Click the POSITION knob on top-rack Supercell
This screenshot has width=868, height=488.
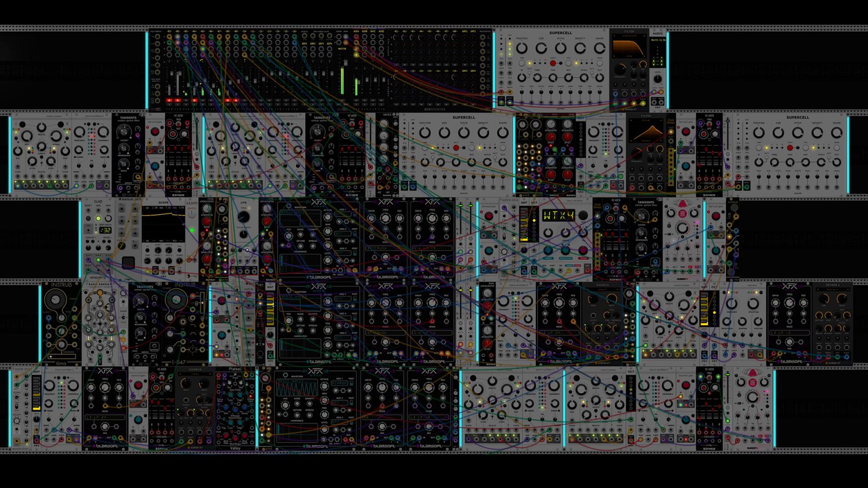tap(522, 48)
